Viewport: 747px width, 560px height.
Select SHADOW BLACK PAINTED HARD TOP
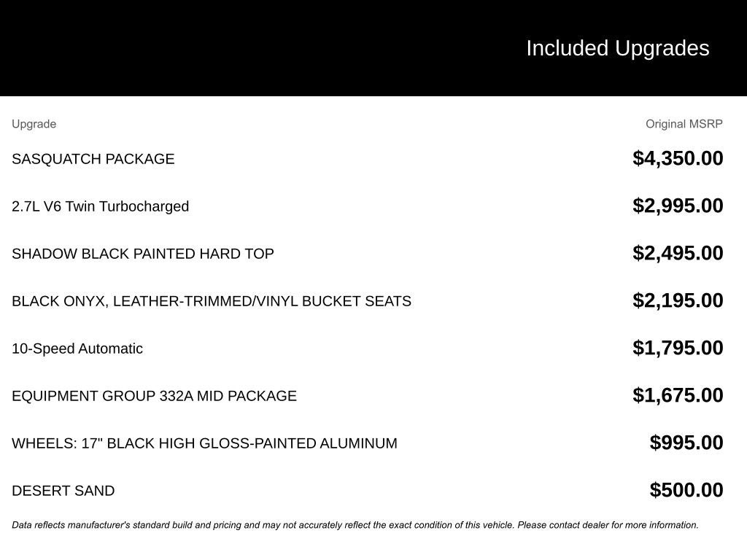coord(143,254)
